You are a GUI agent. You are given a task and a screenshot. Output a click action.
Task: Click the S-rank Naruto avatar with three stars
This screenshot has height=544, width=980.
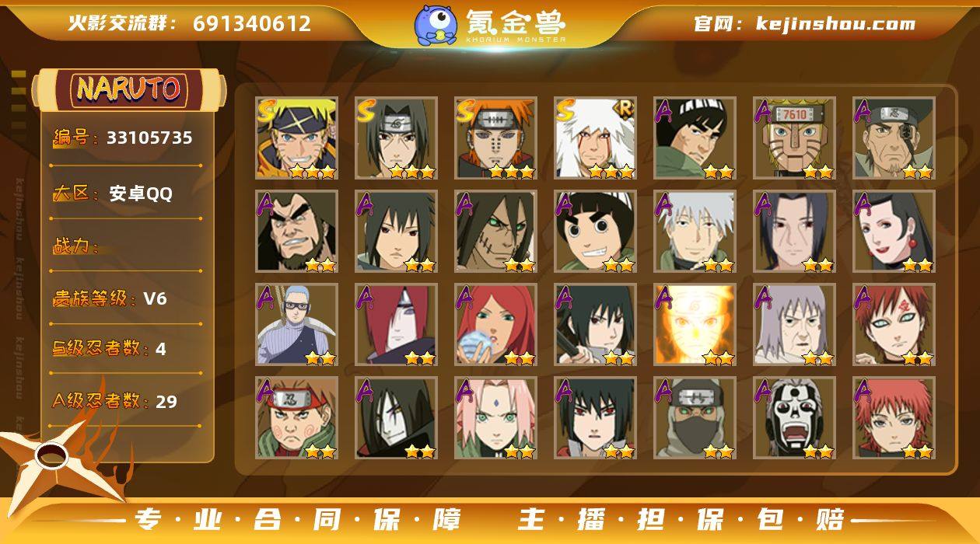[x=296, y=138]
